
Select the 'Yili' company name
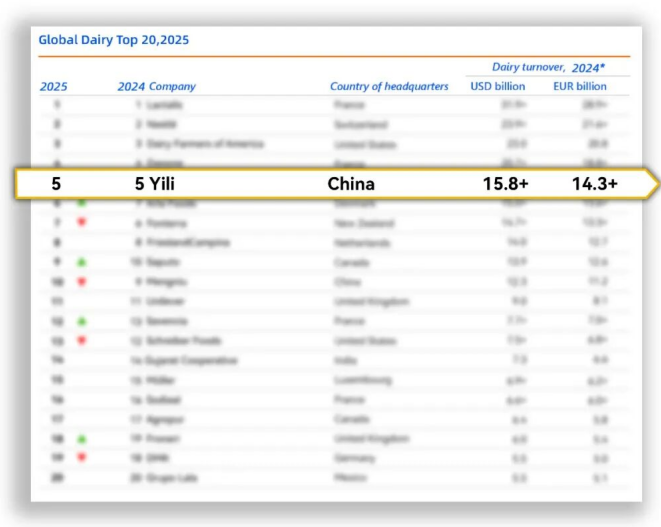coord(162,184)
